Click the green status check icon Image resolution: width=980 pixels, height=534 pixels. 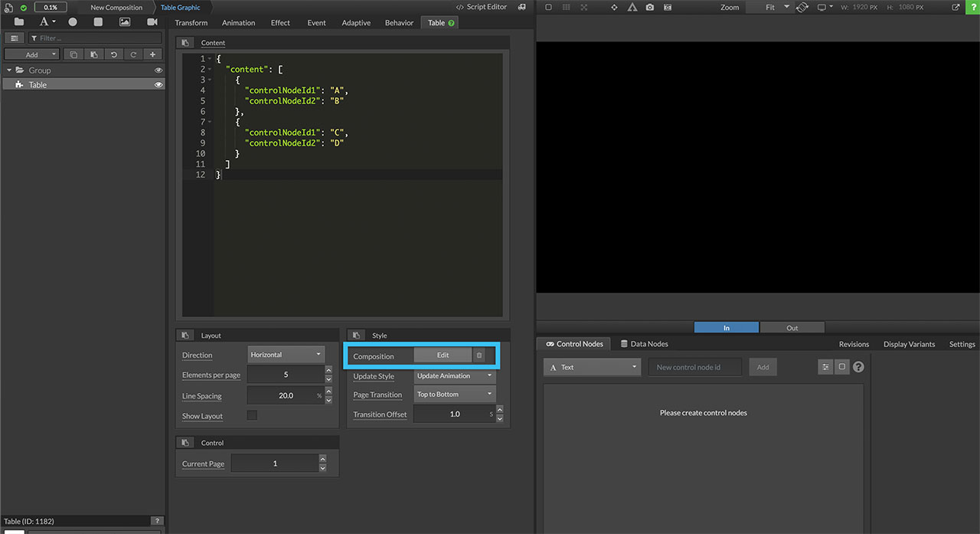(x=24, y=8)
